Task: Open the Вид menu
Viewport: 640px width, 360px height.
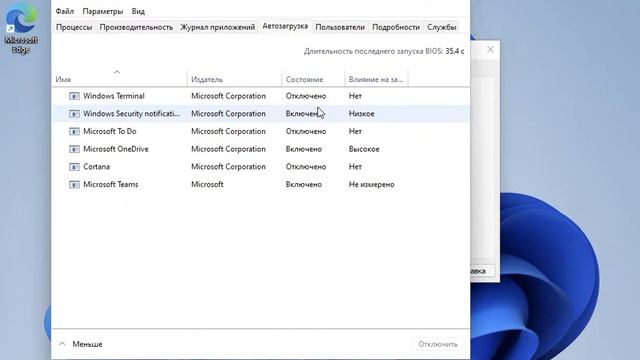Action: tap(138, 11)
